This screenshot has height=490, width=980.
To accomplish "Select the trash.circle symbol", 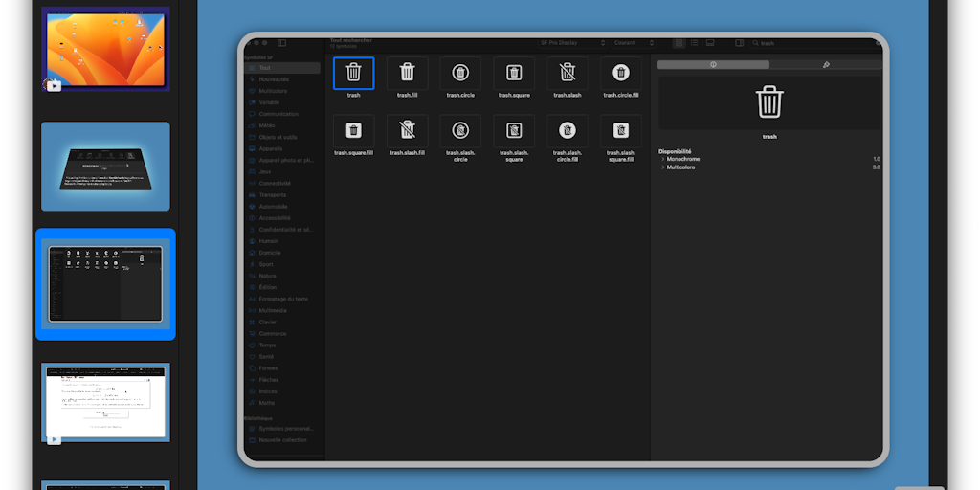I will click(x=460, y=73).
